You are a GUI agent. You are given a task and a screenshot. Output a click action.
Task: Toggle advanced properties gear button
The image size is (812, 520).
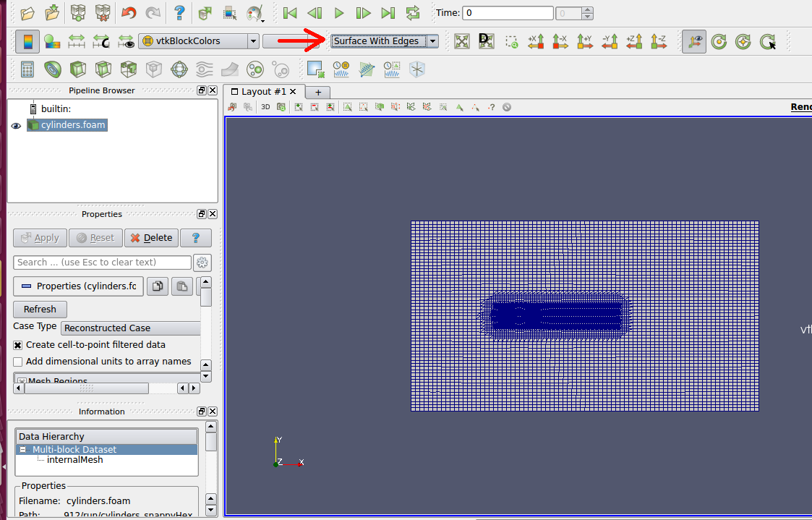(202, 263)
